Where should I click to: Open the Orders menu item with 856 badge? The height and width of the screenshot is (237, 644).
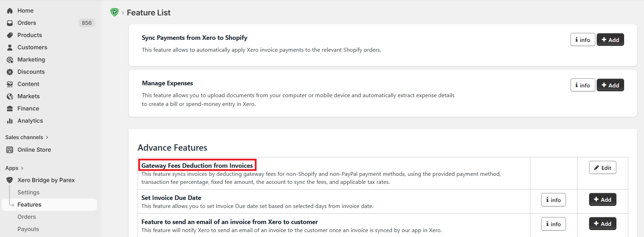pyautogui.click(x=27, y=23)
